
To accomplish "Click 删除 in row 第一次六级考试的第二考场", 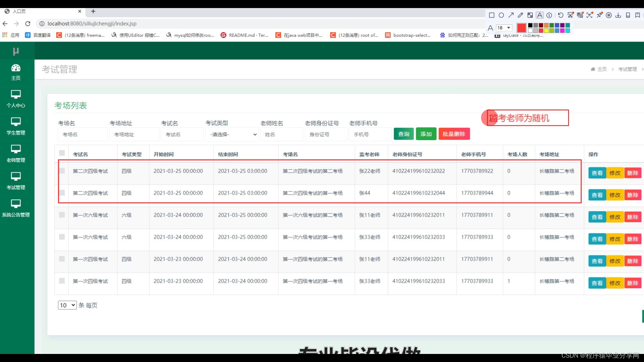I will tap(633, 217).
